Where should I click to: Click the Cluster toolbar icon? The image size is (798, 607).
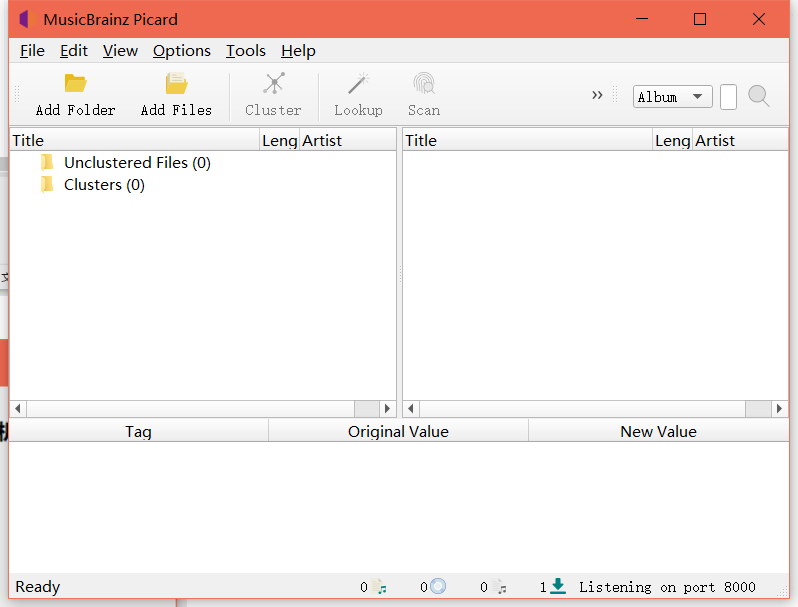tap(273, 83)
